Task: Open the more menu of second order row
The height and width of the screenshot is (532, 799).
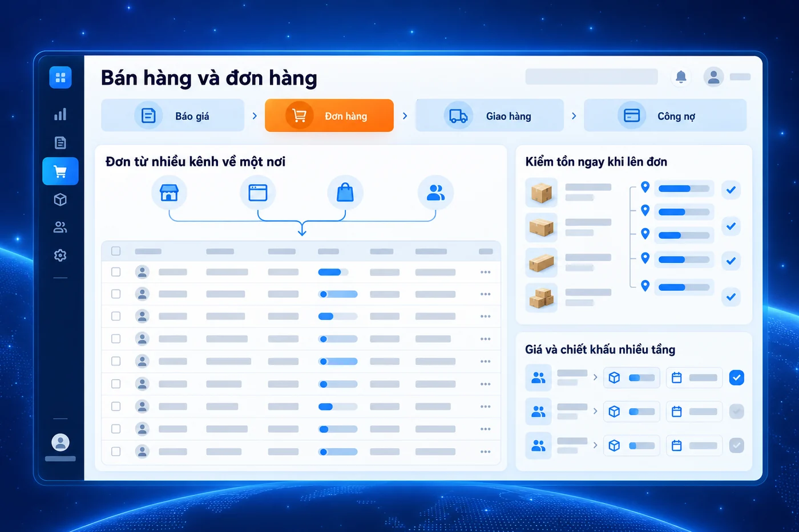Action: click(x=486, y=294)
